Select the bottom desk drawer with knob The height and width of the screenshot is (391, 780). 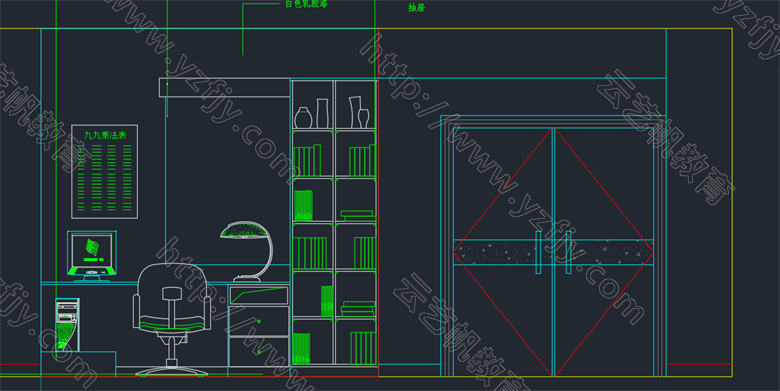coord(259,351)
